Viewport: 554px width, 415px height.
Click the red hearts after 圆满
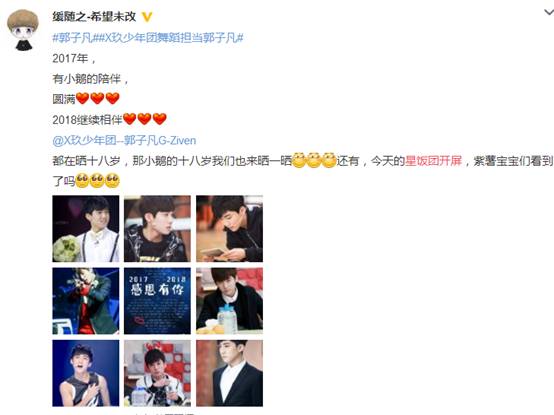pyautogui.click(x=98, y=99)
